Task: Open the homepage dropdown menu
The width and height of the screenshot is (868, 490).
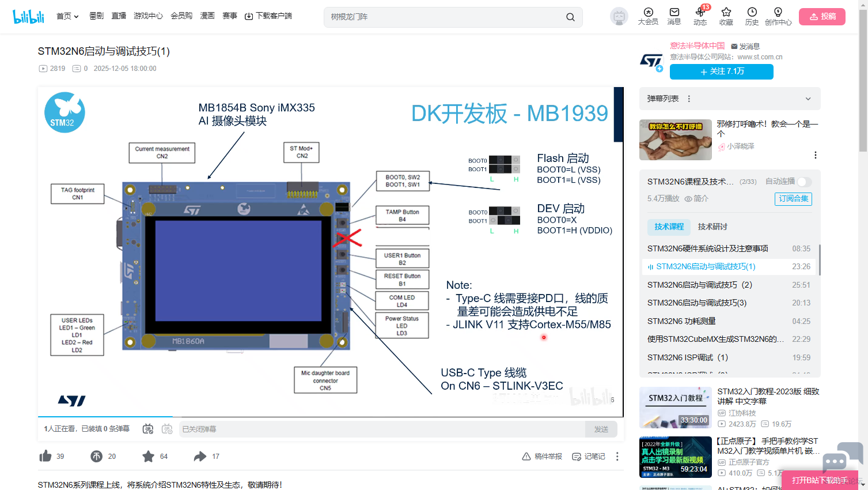Action: click(67, 16)
